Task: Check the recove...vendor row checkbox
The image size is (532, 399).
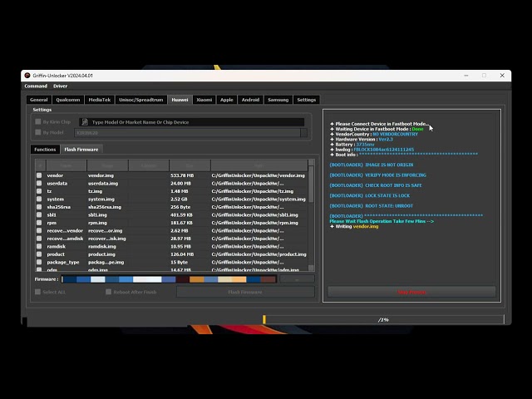Action: click(39, 231)
